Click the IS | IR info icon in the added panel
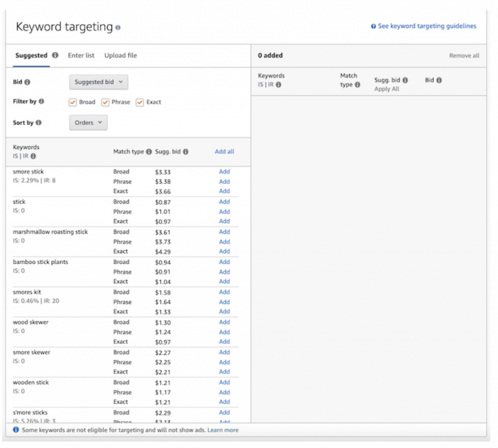 (278, 85)
